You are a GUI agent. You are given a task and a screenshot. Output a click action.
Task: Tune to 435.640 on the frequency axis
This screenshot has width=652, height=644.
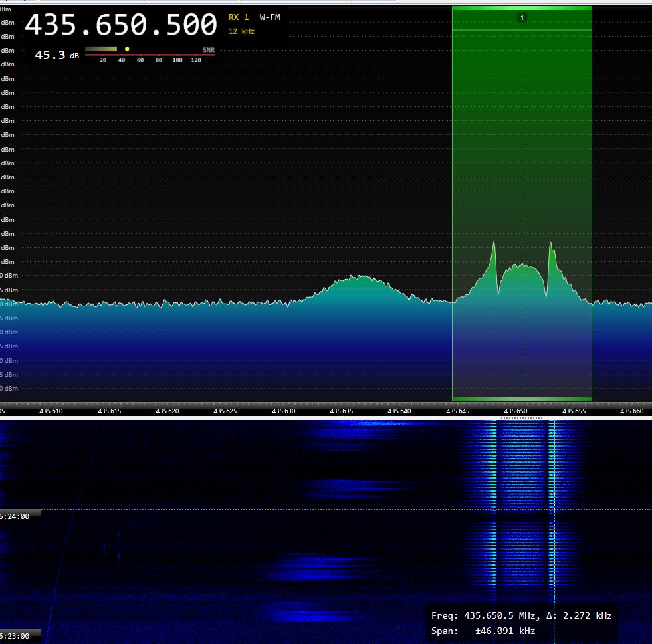tap(399, 411)
